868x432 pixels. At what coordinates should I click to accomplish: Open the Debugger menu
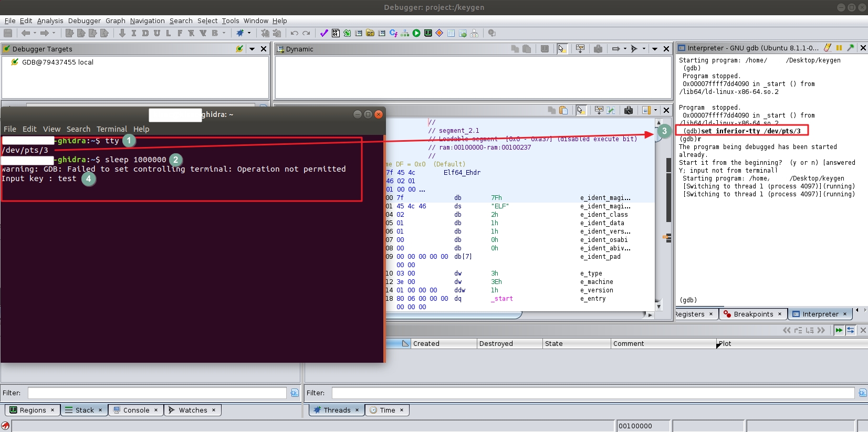(85, 21)
